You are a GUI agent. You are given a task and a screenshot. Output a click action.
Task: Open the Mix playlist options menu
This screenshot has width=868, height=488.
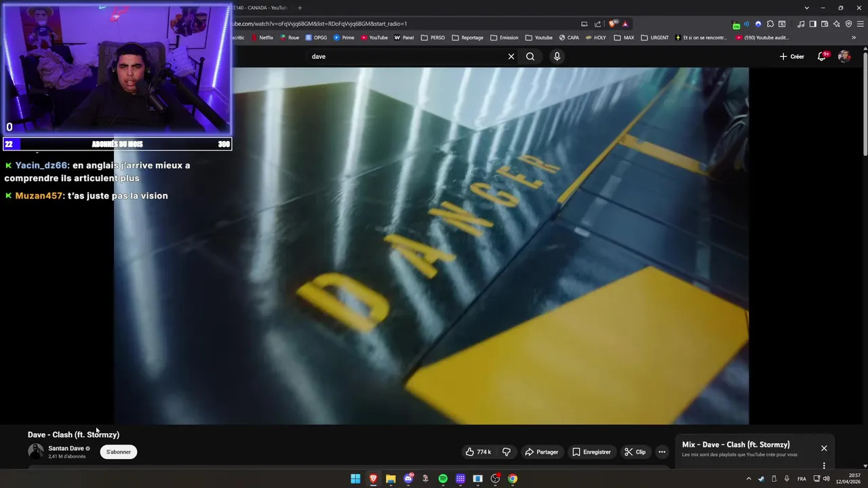click(x=824, y=466)
